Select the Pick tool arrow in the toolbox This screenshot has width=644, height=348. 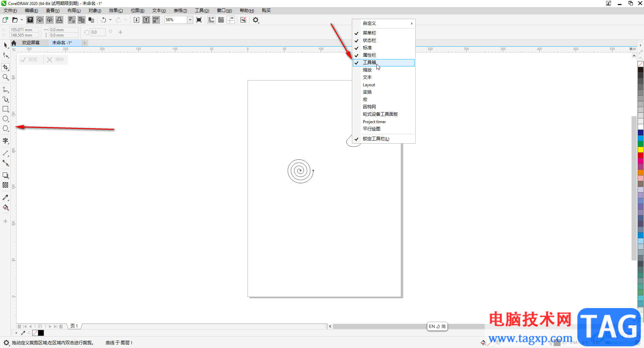(x=5, y=45)
